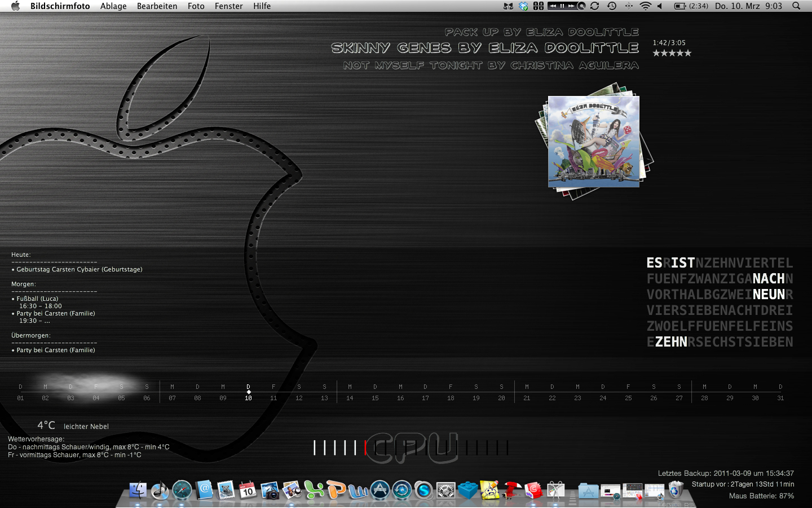Launch iTunes from the dock
The width and height of the screenshot is (812, 508).
[160, 490]
